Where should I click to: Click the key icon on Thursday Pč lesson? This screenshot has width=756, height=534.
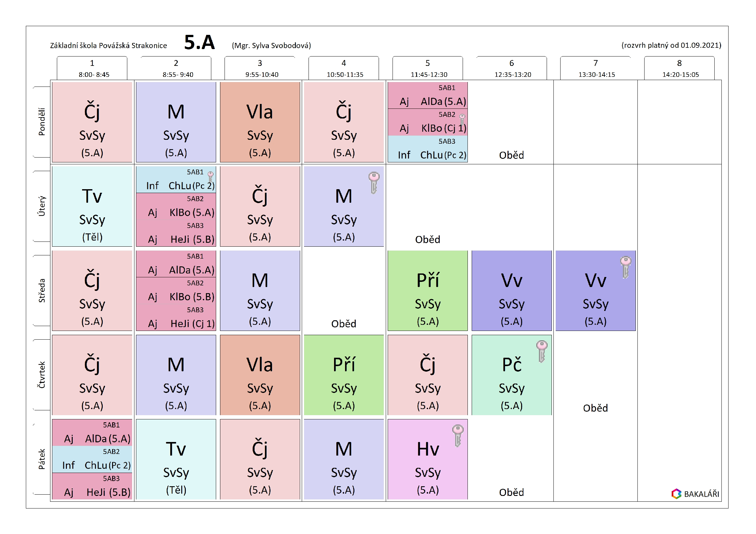541,351
